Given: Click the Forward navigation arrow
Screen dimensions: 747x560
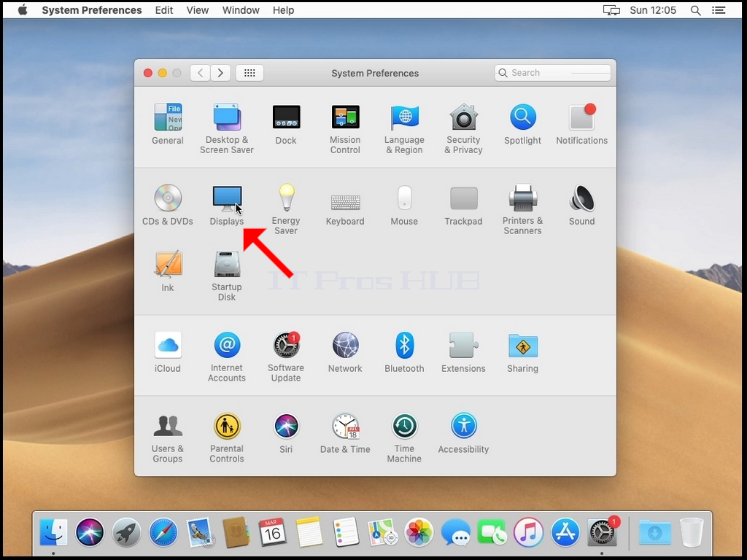Looking at the screenshot, I should (220, 73).
